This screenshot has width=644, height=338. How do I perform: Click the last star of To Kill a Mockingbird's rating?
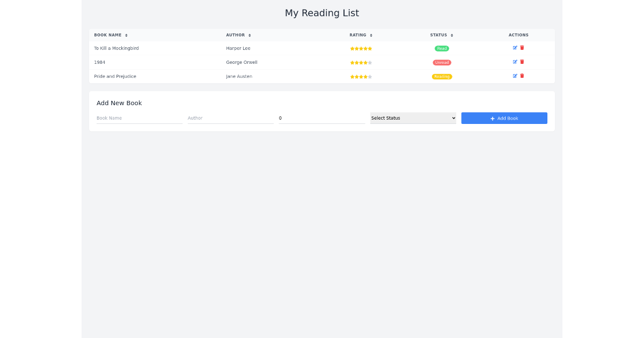tap(370, 48)
